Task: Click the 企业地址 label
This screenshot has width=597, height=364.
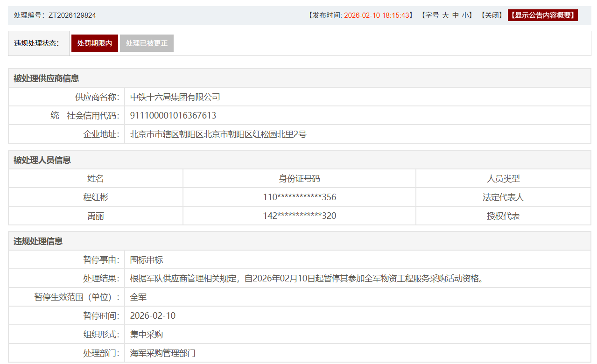Action: pos(101,134)
